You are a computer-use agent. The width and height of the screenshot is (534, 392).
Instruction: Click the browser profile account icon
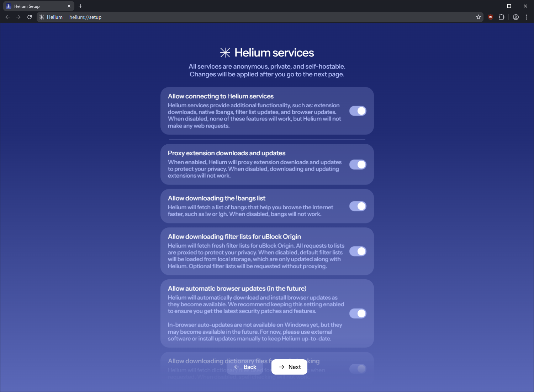516,17
